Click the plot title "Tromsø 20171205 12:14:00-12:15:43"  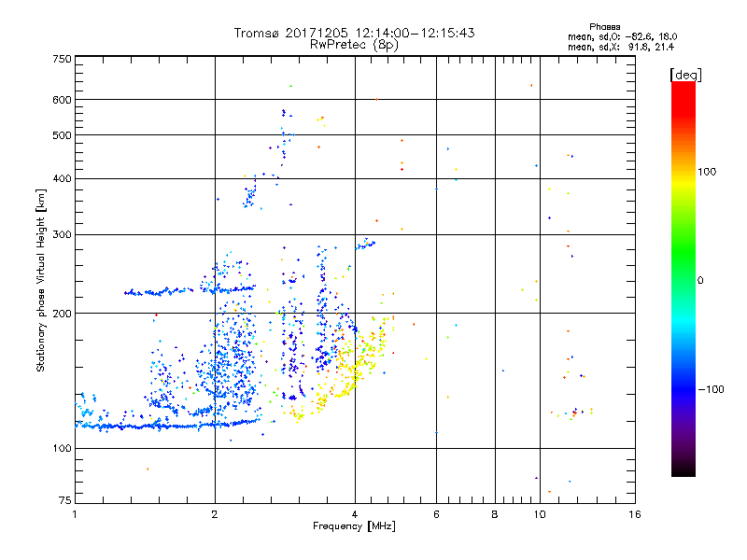pyautogui.click(x=354, y=33)
